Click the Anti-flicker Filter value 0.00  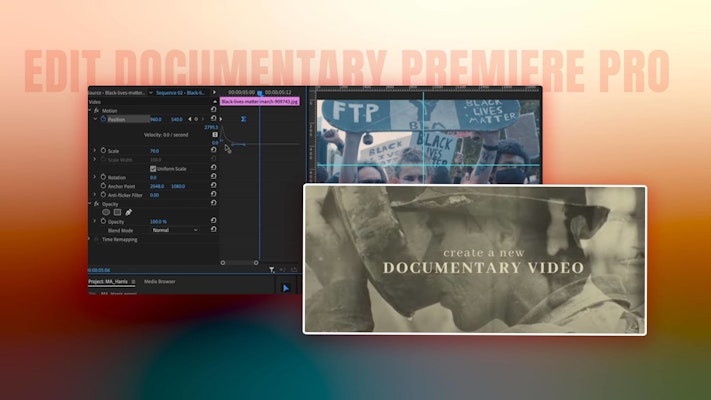155,195
